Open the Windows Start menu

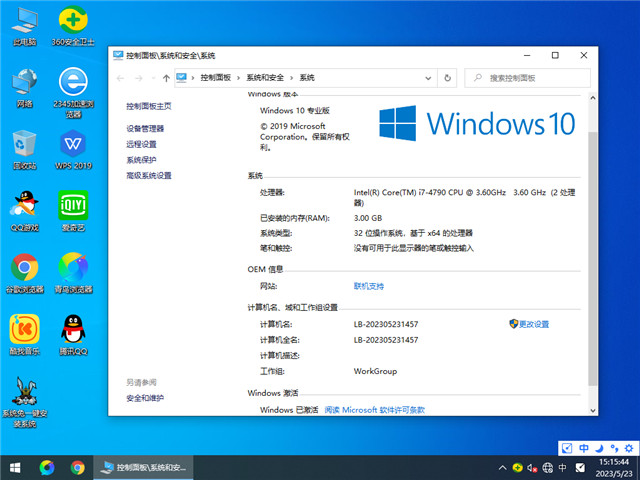click(x=15, y=468)
